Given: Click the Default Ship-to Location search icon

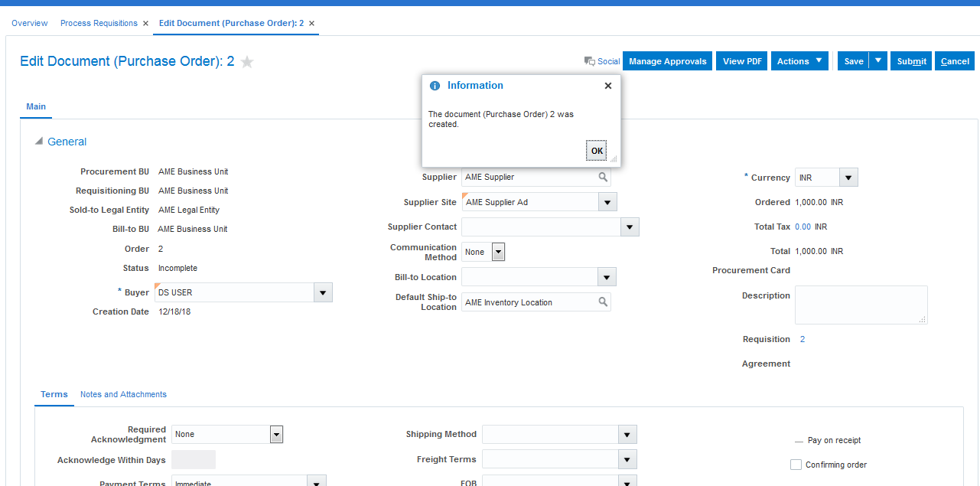Looking at the screenshot, I should (x=603, y=302).
